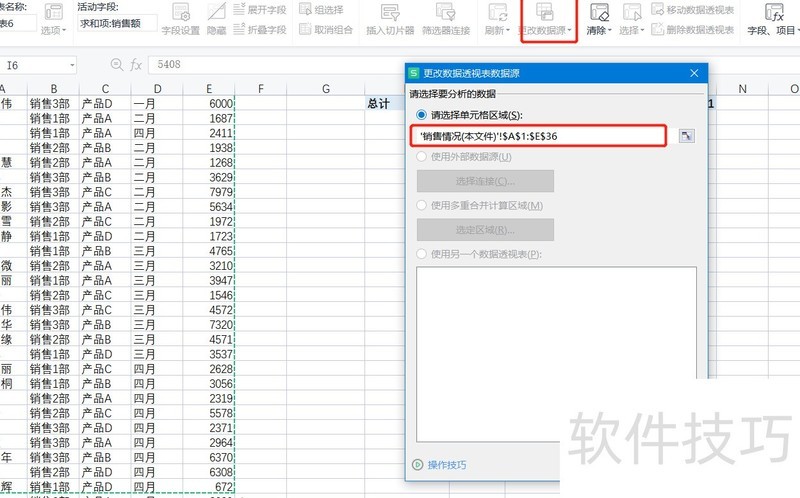The height and width of the screenshot is (498, 800).
Task: Close the 更改数据透视表数据源 dialog
Action: pos(694,73)
